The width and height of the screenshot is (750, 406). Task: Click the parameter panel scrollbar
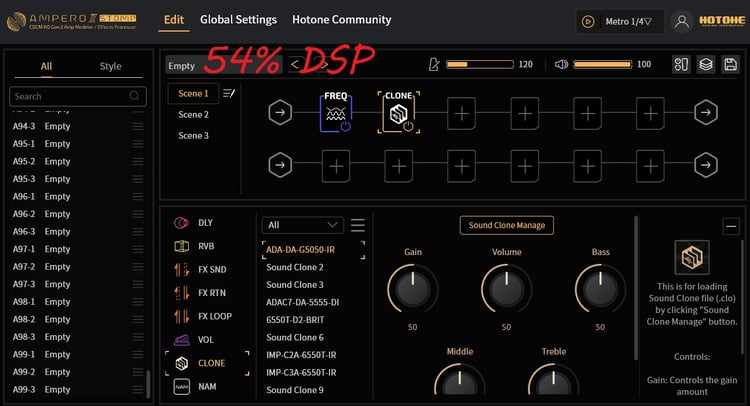636,287
